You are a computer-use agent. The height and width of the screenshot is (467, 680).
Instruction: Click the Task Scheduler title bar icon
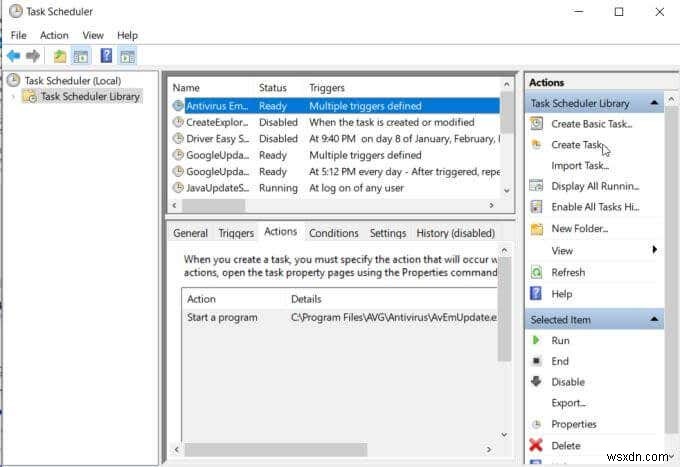pyautogui.click(x=16, y=11)
